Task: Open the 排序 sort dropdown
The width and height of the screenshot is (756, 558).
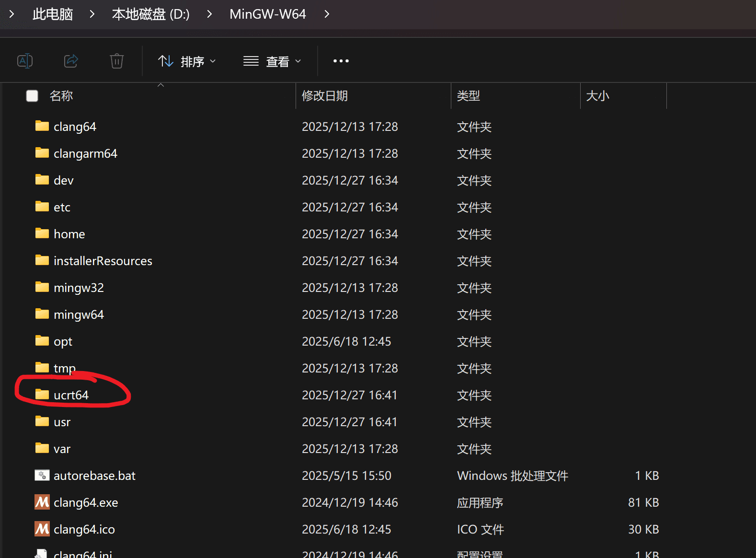Action: coord(187,61)
